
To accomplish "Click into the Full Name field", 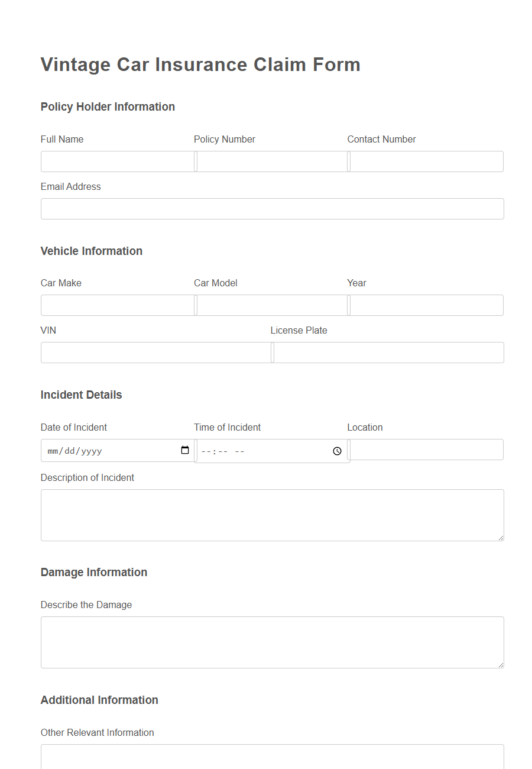I will coord(117,161).
